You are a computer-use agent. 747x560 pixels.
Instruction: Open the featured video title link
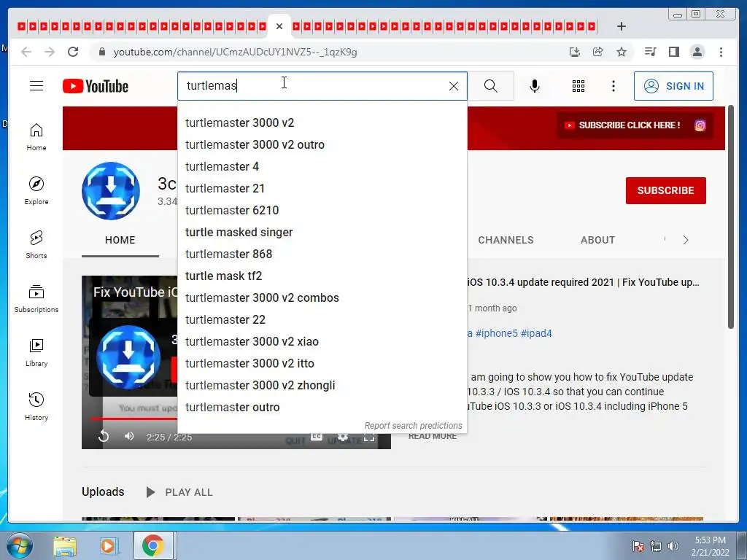tap(583, 282)
